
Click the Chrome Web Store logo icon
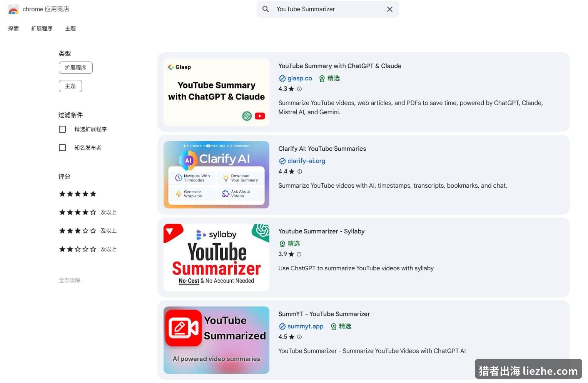pyautogui.click(x=13, y=9)
